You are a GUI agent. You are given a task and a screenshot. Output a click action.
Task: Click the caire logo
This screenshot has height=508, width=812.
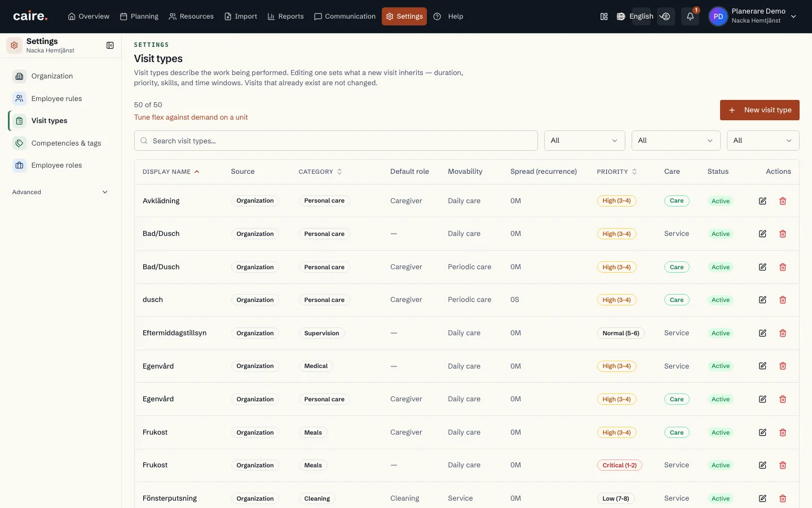click(x=30, y=16)
